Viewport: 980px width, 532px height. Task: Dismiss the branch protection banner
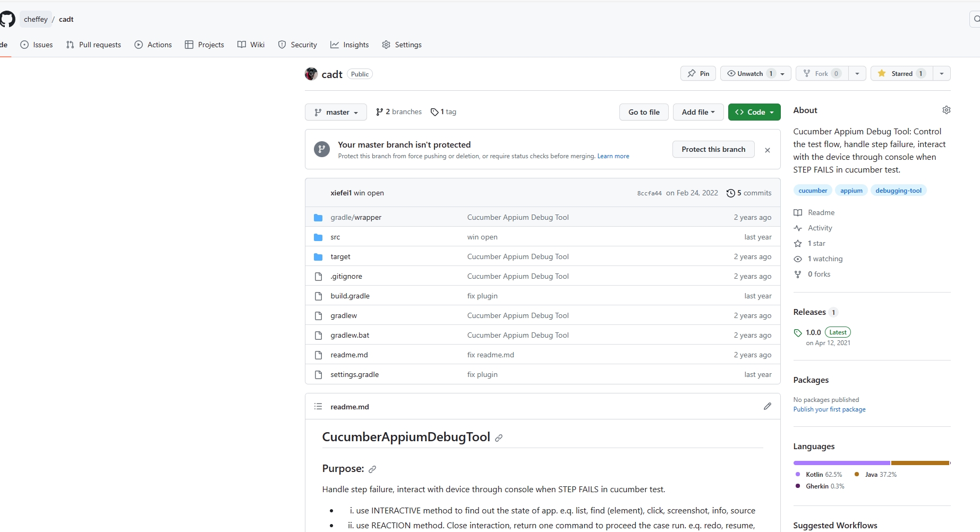point(767,150)
